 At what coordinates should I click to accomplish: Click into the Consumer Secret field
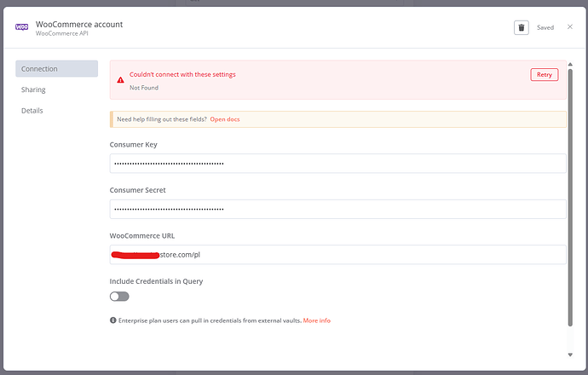[x=337, y=209]
